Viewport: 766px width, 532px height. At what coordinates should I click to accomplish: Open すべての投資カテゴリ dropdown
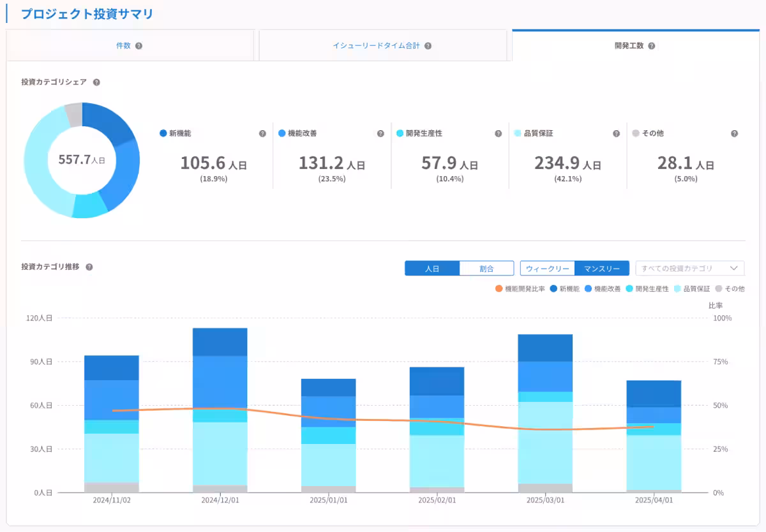coord(689,269)
